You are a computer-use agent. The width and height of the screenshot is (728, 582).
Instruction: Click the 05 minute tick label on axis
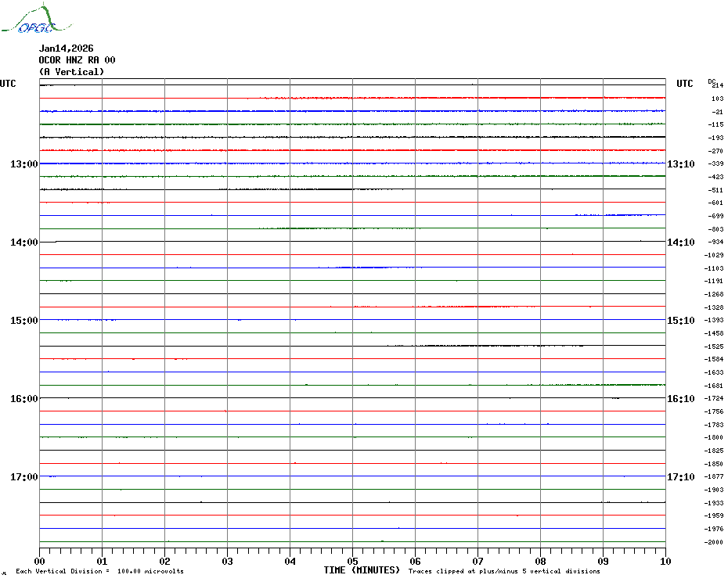(x=352, y=561)
